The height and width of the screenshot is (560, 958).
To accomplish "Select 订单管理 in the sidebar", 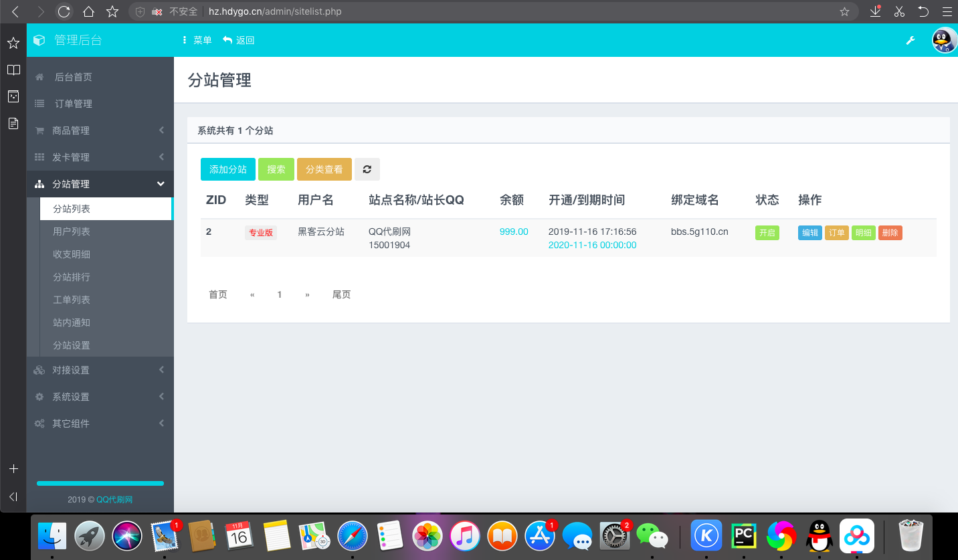I will click(x=74, y=104).
